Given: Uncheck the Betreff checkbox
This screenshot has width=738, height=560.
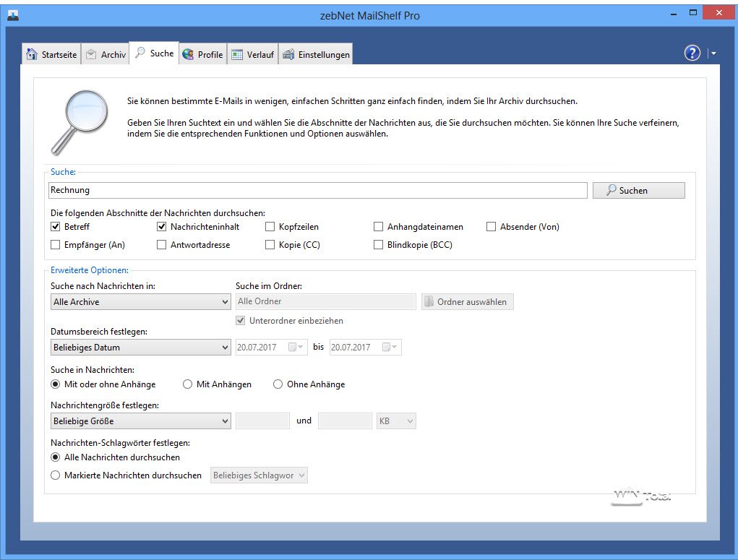Looking at the screenshot, I should pos(56,227).
